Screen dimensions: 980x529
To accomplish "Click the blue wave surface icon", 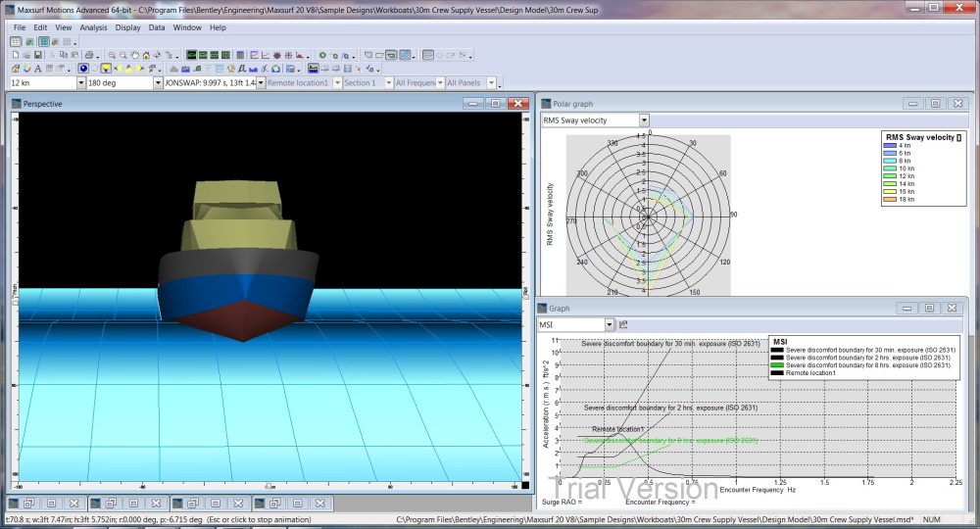I will pos(253,68).
